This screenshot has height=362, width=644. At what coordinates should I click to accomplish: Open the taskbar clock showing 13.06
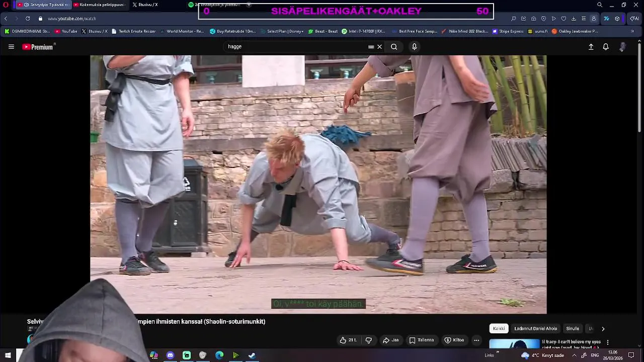(612, 355)
